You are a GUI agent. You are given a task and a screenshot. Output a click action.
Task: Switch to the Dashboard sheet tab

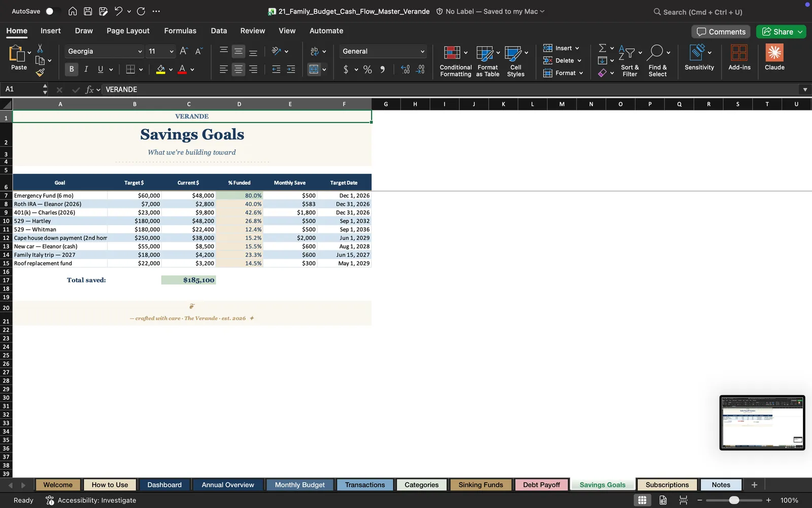(164, 485)
